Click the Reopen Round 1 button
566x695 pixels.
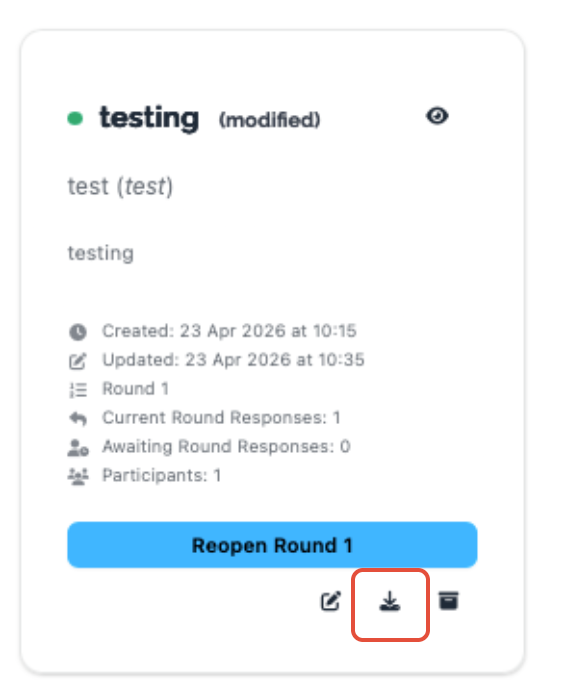(272, 545)
